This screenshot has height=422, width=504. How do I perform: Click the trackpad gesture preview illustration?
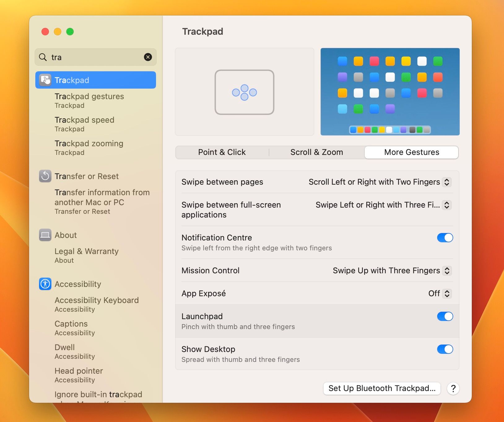click(244, 92)
